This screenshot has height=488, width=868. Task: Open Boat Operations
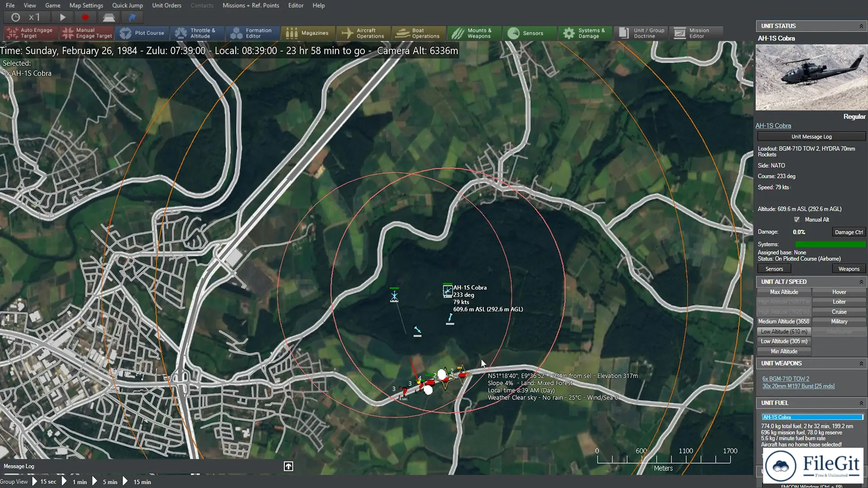[x=418, y=33]
